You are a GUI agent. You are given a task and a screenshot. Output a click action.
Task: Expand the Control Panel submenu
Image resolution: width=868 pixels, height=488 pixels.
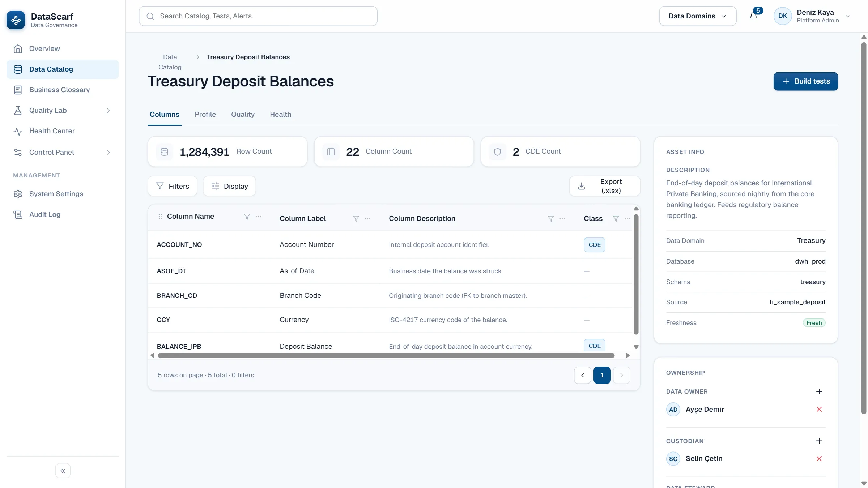[x=108, y=152]
